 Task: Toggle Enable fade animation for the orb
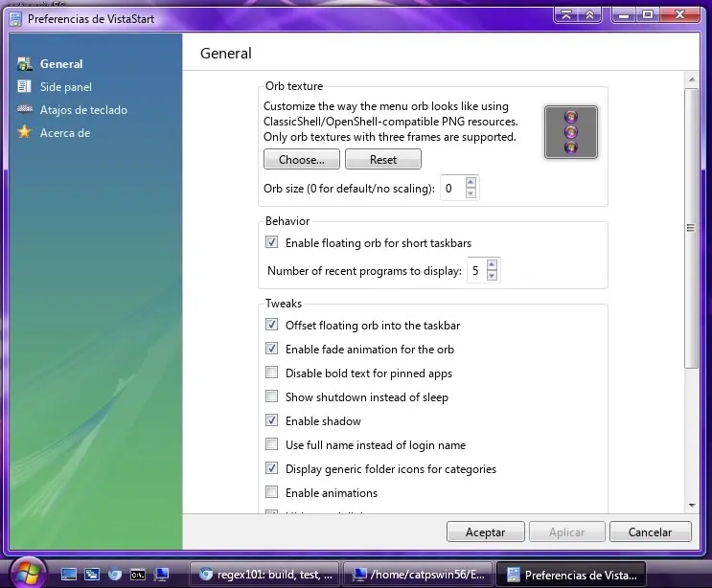tap(271, 349)
